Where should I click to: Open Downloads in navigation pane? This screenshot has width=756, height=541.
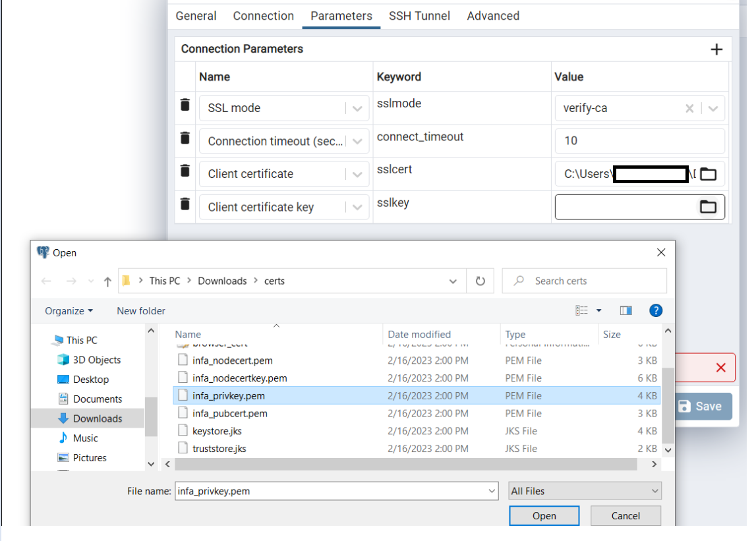[x=90, y=418]
